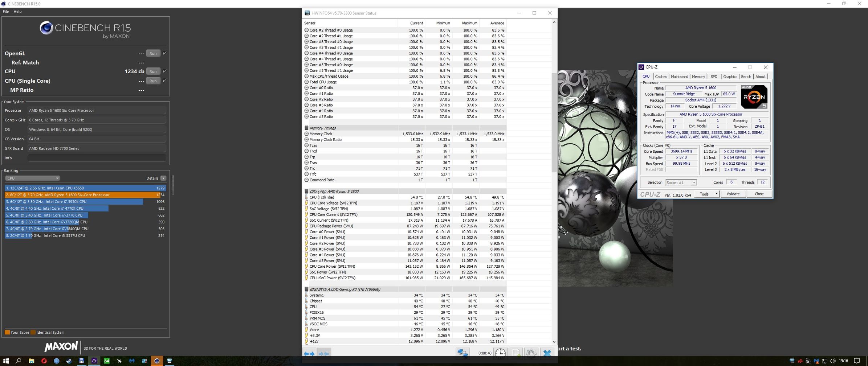Open HWiNFO remote network connection icon

(x=463, y=353)
